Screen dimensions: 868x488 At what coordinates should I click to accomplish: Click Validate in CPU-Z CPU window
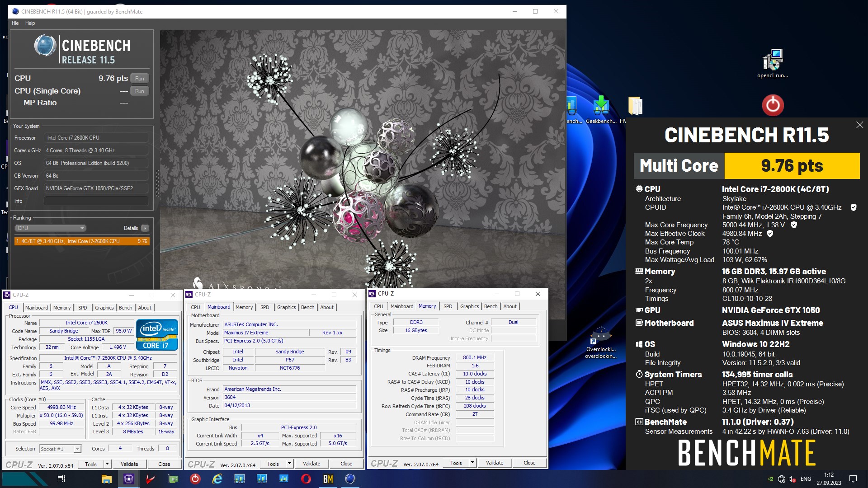point(129,464)
